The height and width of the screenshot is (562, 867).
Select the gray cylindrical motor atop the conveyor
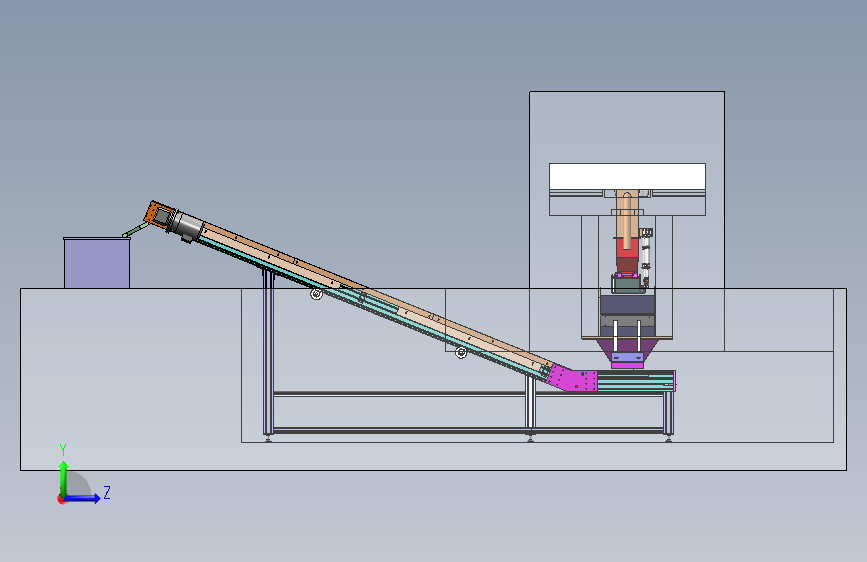[187, 225]
